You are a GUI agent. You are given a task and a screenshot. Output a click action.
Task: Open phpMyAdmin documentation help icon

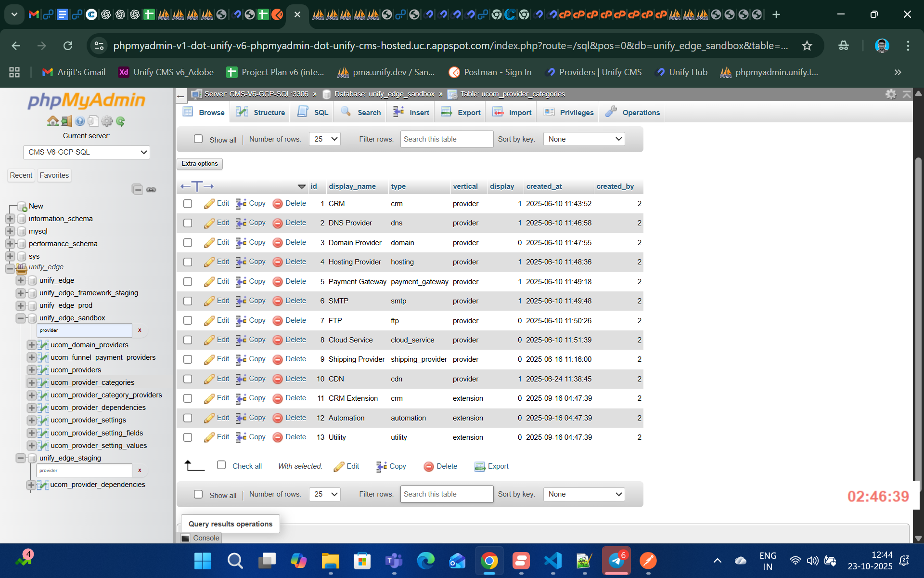coord(80,121)
